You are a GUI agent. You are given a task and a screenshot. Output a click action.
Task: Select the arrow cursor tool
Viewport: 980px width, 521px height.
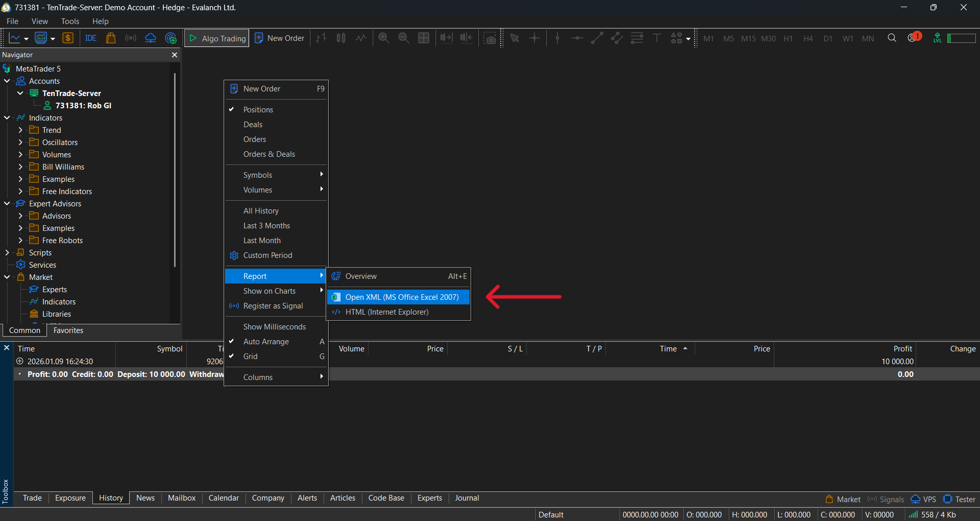(x=514, y=38)
